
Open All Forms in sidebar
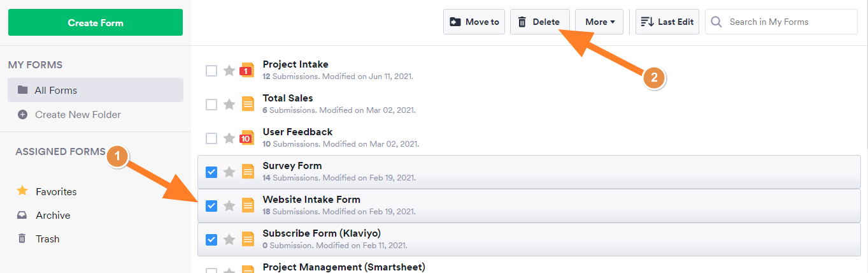[56, 91]
